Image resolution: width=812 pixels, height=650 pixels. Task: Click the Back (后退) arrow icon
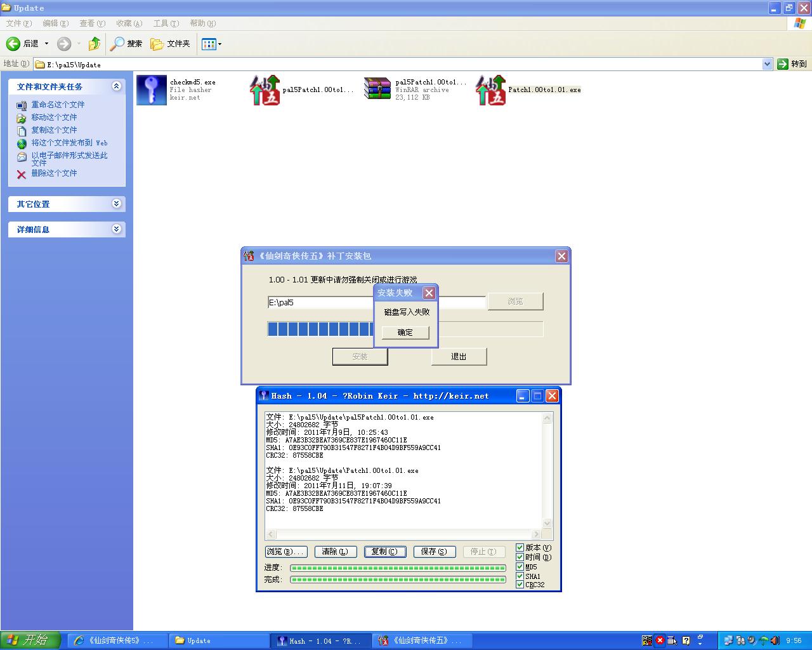point(13,44)
